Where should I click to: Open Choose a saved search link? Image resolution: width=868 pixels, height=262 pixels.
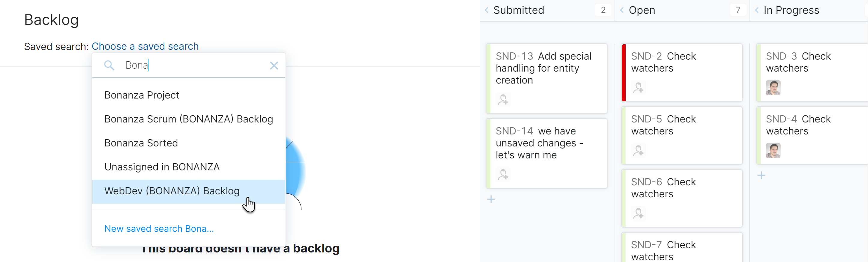coord(145,46)
